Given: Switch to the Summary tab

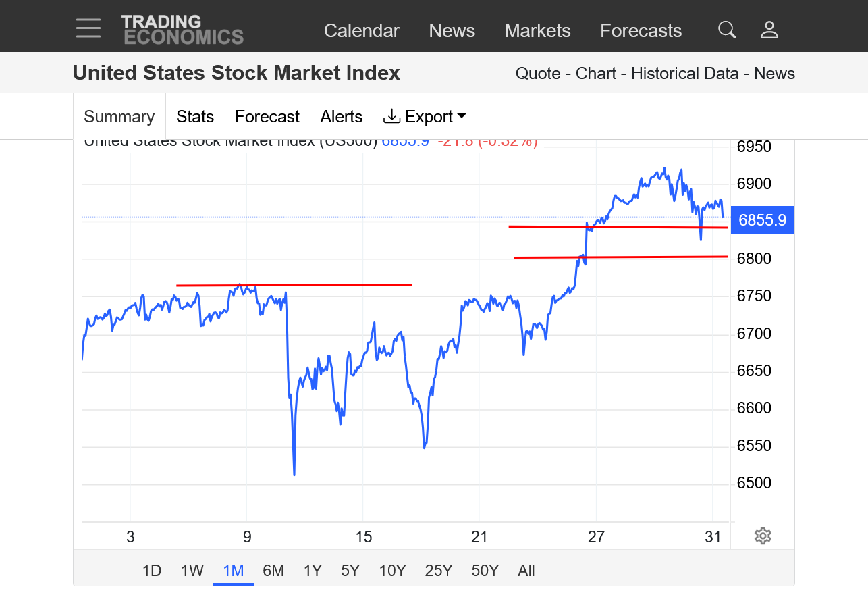Looking at the screenshot, I should tap(119, 117).
